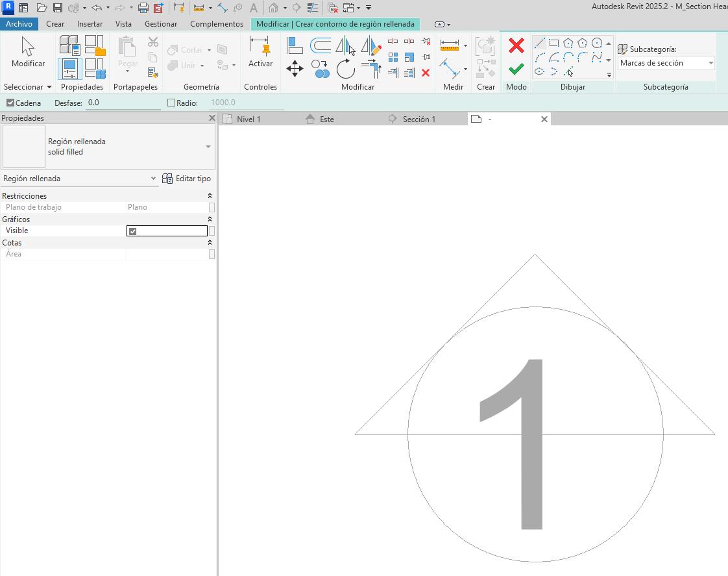Choose the Mirror - Draw Axis tool
This screenshot has height=576, width=728.
coord(371,45)
